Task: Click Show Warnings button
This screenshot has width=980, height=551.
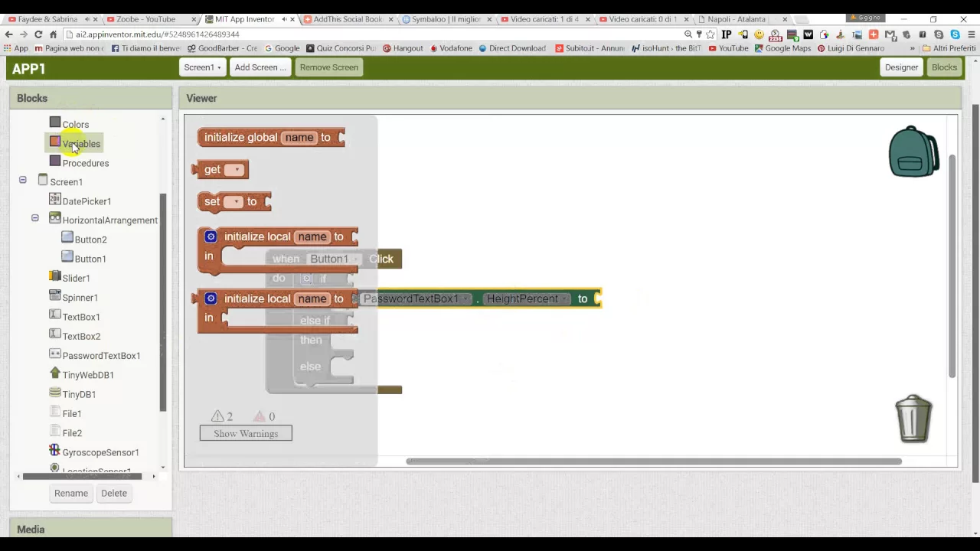Action: click(246, 434)
